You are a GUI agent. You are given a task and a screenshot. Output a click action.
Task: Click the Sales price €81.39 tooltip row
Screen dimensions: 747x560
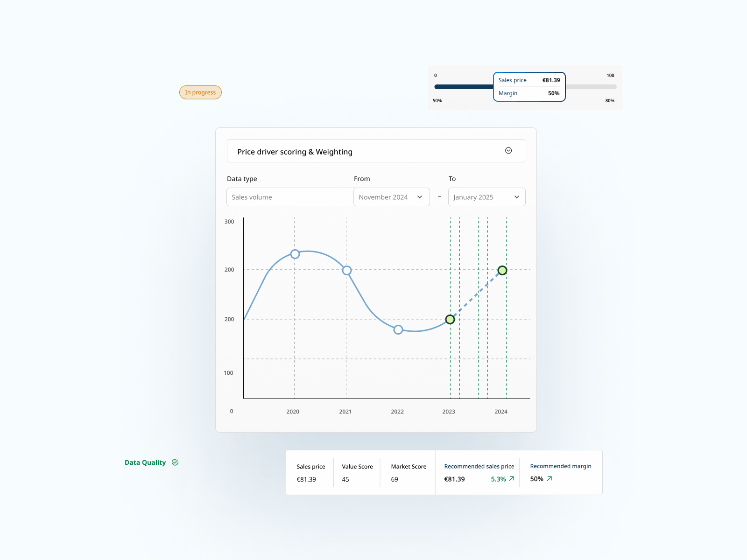(529, 80)
